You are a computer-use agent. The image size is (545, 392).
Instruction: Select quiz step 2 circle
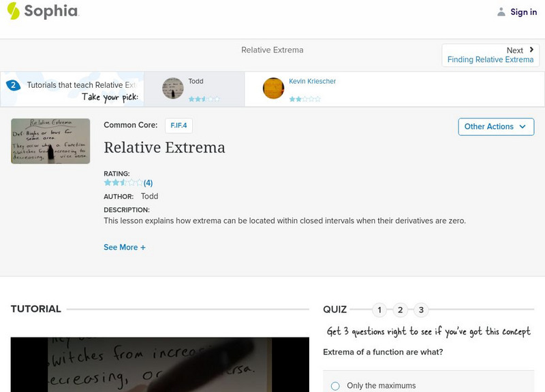click(400, 309)
